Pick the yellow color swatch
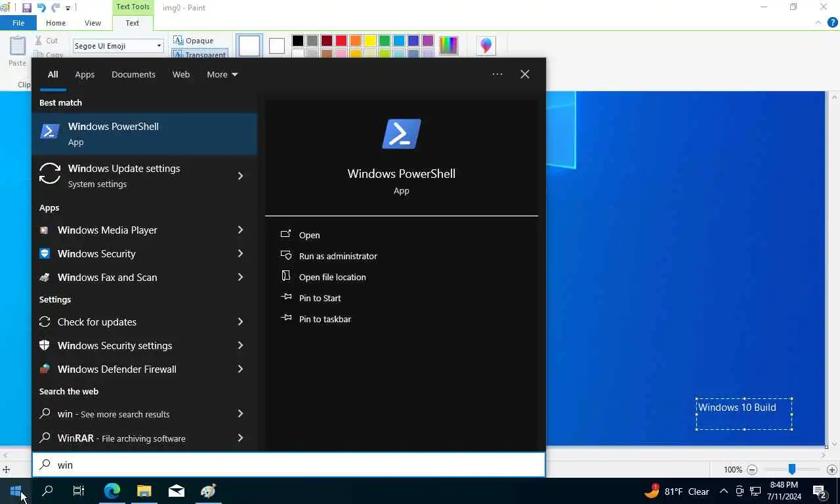 coord(370,41)
